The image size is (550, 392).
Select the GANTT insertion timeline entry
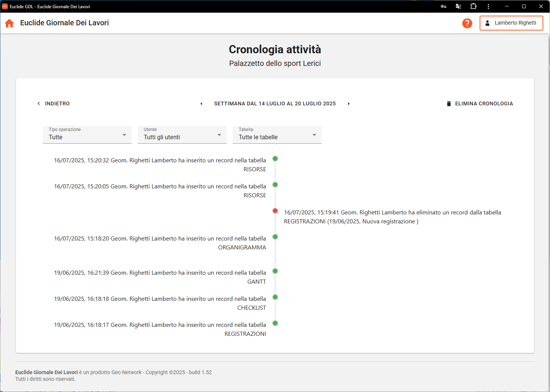[160, 277]
